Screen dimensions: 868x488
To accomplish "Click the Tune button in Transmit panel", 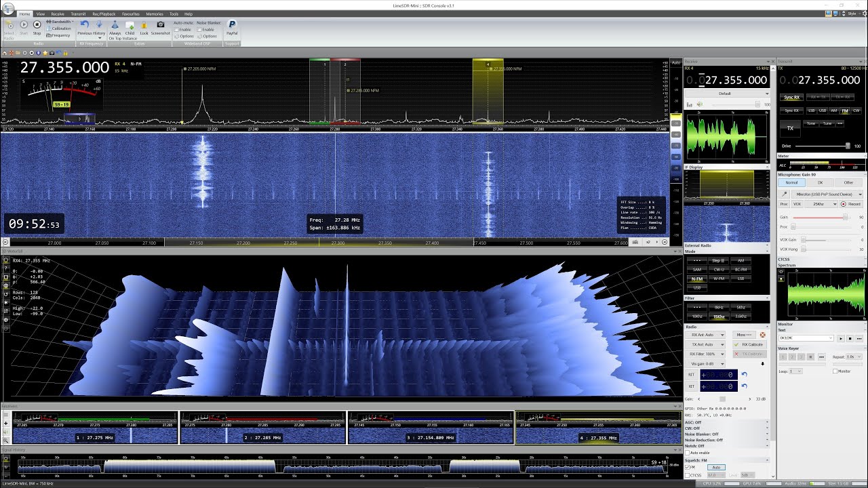I will (x=827, y=123).
